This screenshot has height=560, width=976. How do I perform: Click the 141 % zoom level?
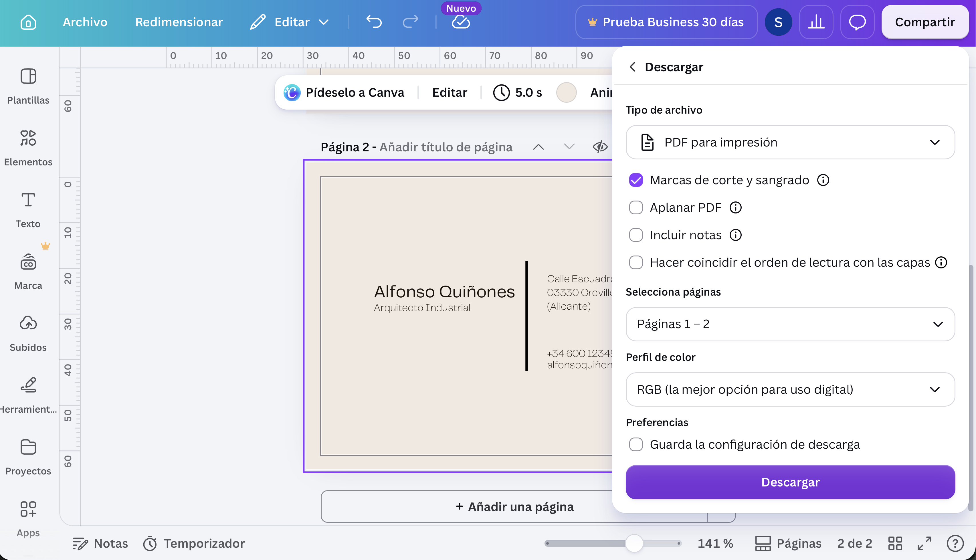715,543
